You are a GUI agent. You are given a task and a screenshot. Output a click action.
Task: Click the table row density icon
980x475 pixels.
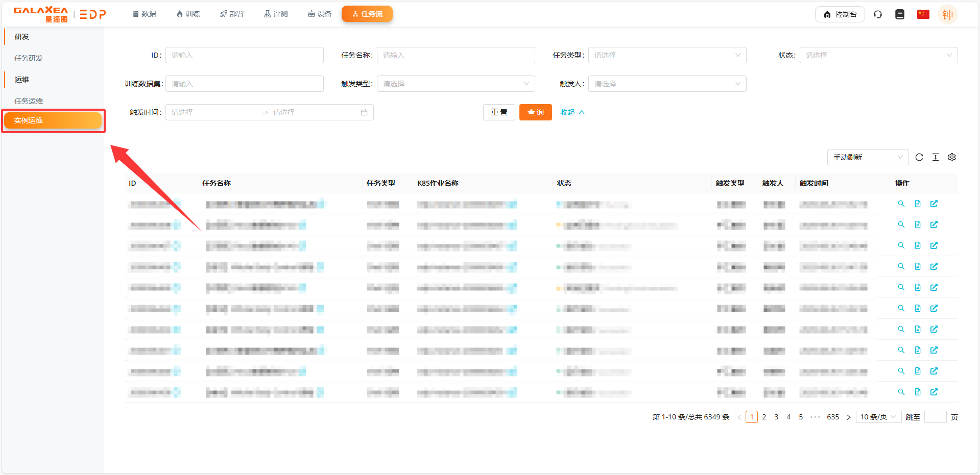pos(936,157)
